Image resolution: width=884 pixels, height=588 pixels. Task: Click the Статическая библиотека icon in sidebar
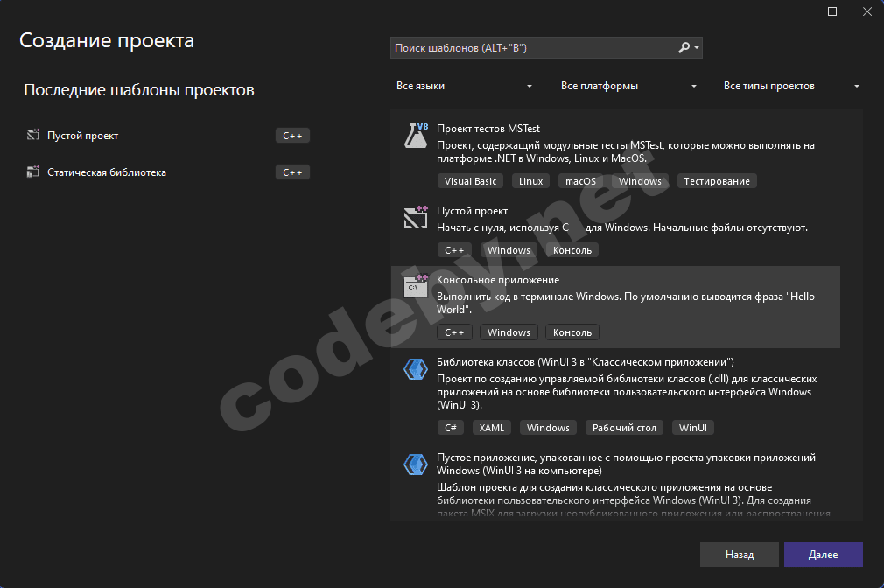[x=32, y=172]
